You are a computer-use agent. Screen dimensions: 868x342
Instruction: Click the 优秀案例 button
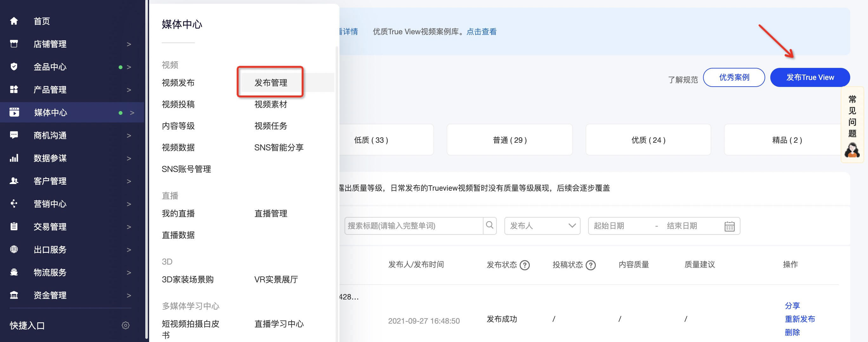click(x=733, y=77)
